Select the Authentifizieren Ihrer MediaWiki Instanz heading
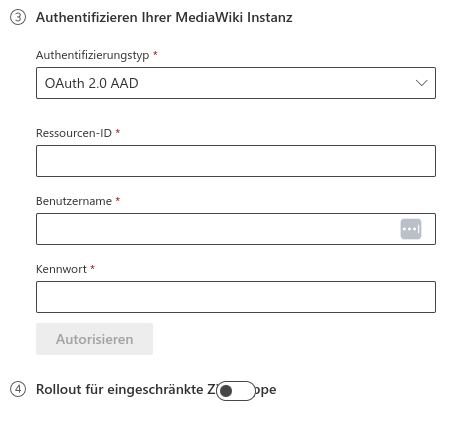Viewport: 466px width, 428px height. pyautogui.click(x=164, y=17)
